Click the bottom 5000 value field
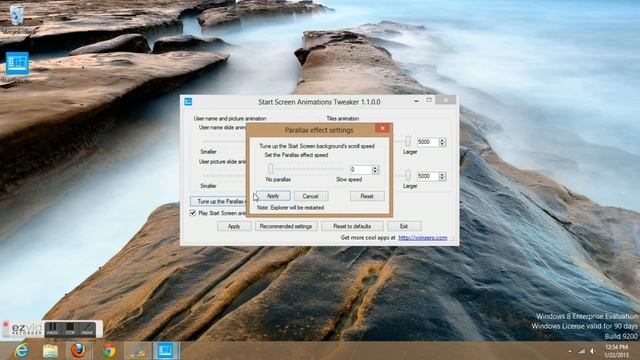Viewport: 640px width, 360px height. point(427,176)
